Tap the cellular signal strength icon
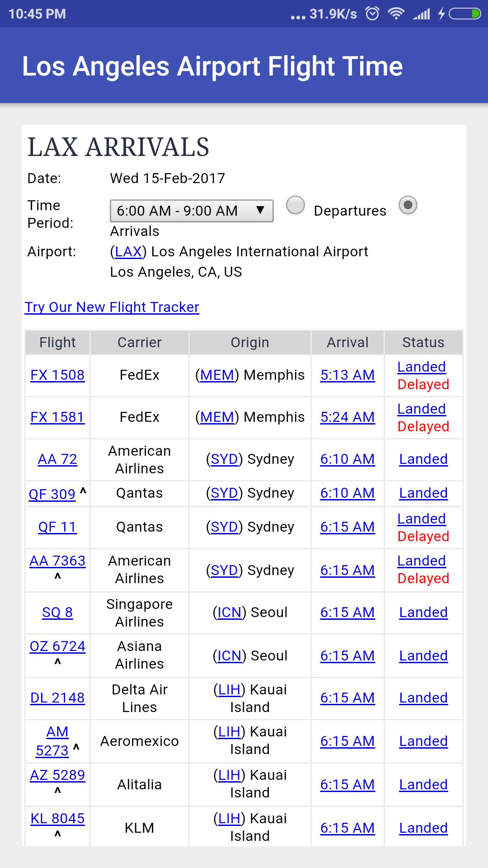 [422, 14]
